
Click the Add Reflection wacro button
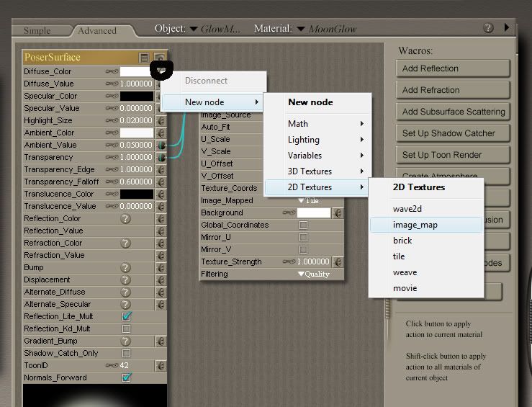(453, 68)
